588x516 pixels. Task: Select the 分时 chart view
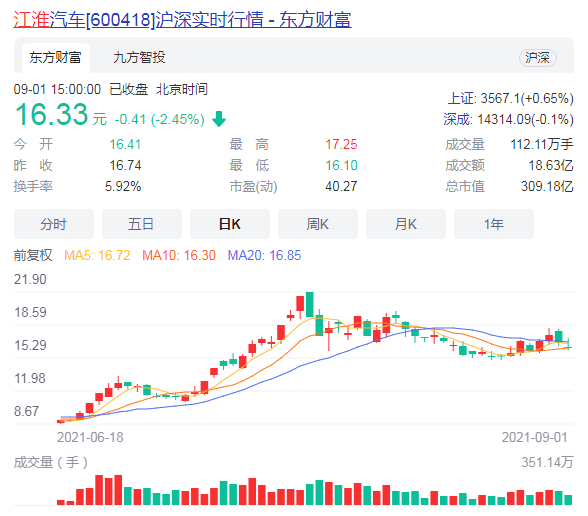pyautogui.click(x=54, y=224)
